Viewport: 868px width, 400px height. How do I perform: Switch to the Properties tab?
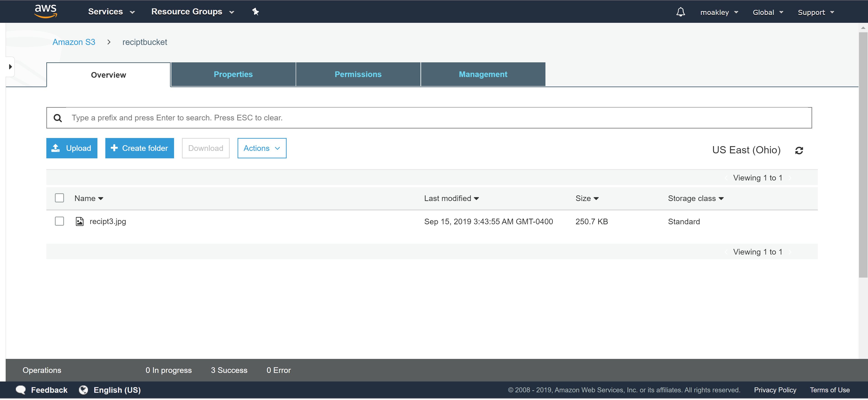click(233, 74)
